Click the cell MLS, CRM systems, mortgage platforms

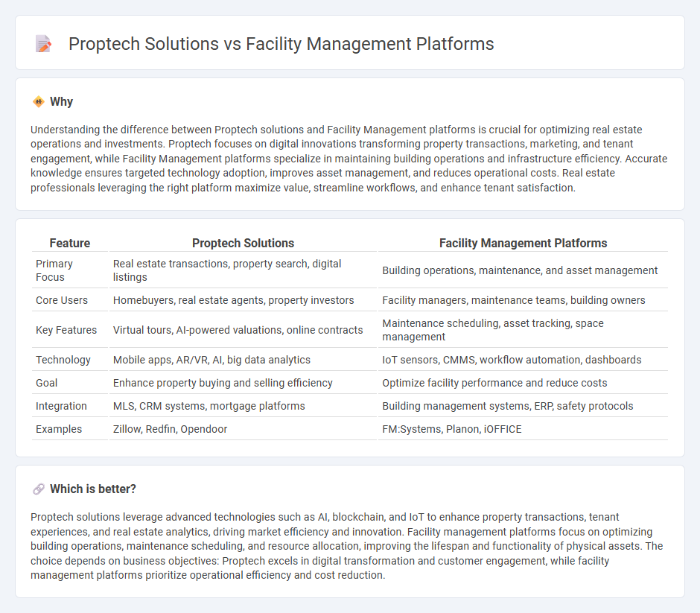pyautogui.click(x=243, y=406)
